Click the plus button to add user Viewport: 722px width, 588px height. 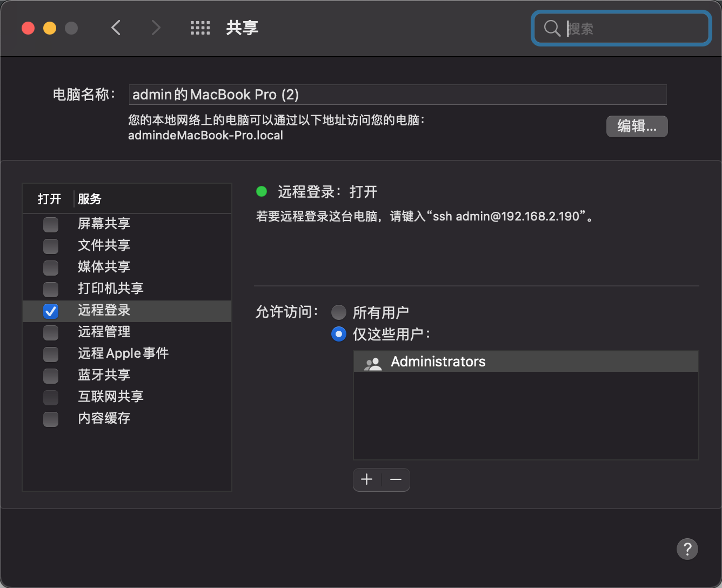(x=367, y=479)
